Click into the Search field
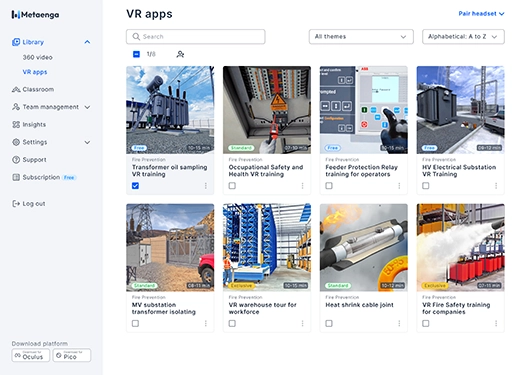This screenshot has height=375, width=528. point(196,37)
